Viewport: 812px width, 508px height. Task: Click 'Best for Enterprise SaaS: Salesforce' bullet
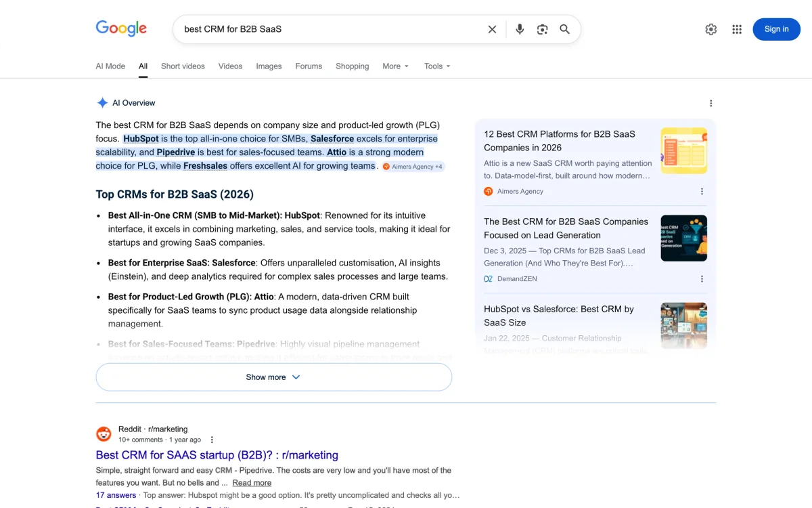[x=182, y=263]
